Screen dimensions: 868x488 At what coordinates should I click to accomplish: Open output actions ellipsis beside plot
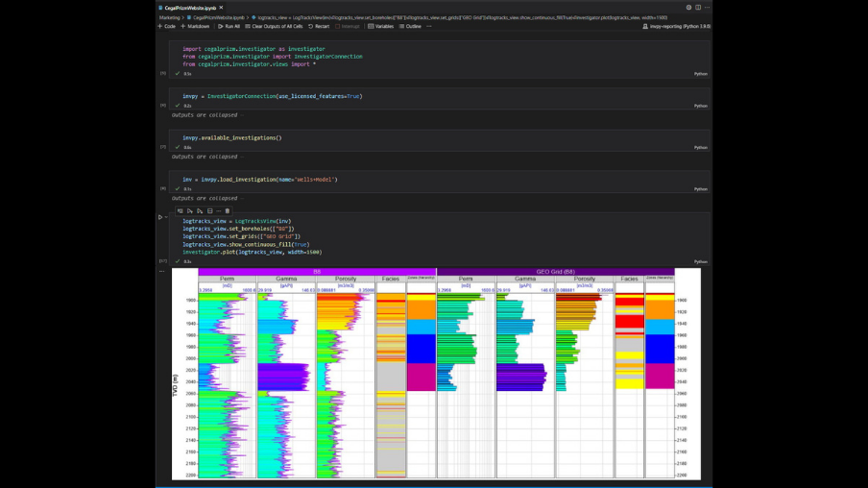pos(161,272)
